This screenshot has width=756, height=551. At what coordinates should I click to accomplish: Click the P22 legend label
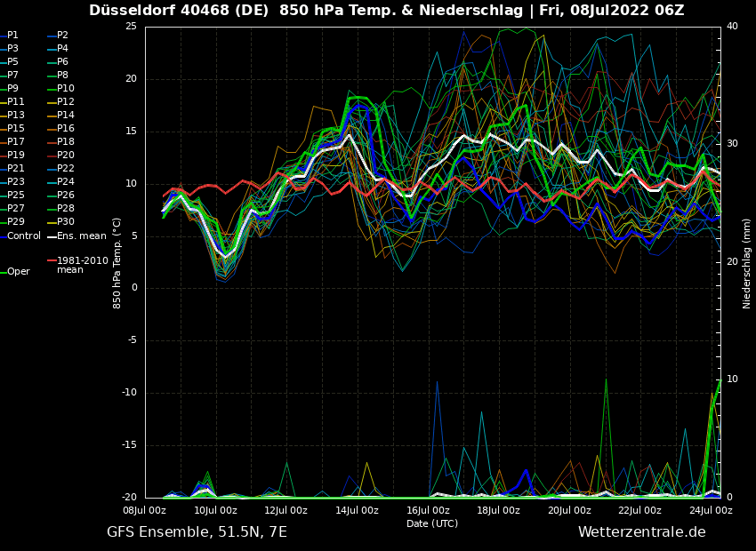pos(66,169)
